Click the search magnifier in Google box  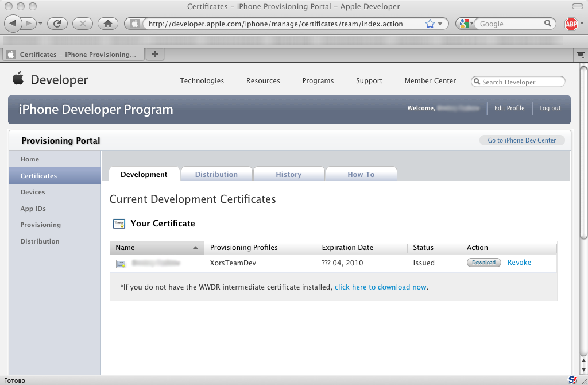click(x=548, y=23)
